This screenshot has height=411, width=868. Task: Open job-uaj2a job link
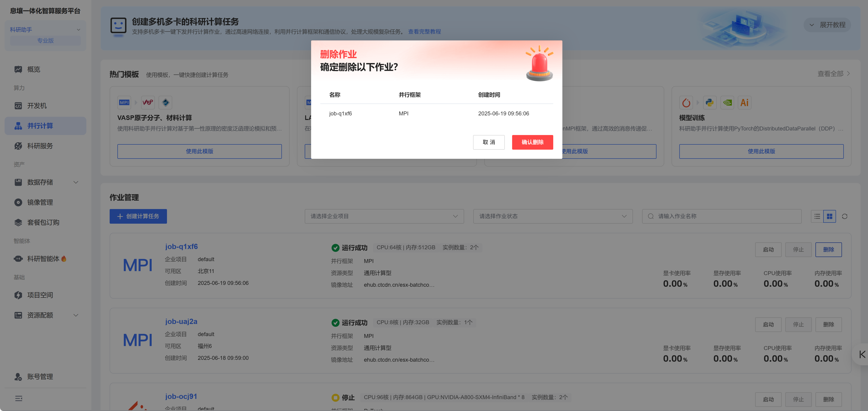pos(181,321)
